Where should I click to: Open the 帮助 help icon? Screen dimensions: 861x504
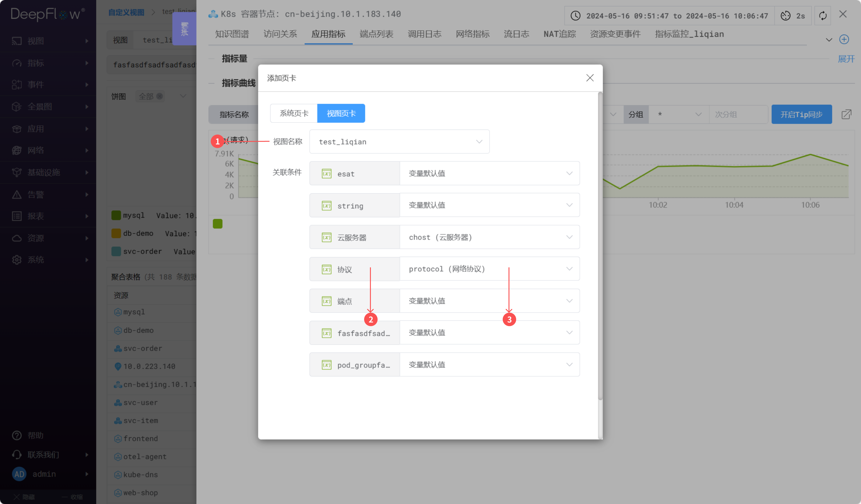[16, 435]
